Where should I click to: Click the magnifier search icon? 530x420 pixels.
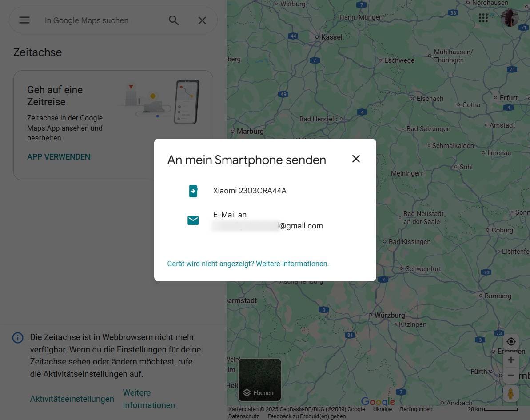pos(174,20)
